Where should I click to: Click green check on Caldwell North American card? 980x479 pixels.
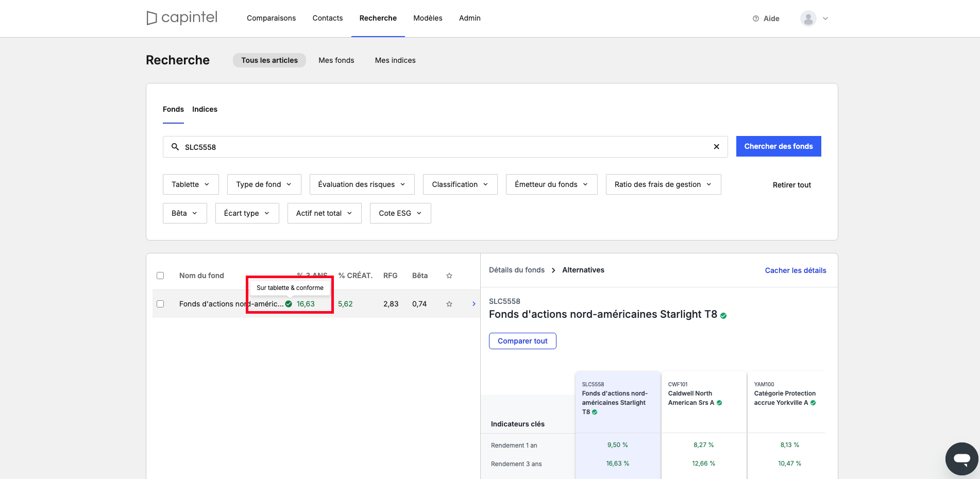point(719,403)
